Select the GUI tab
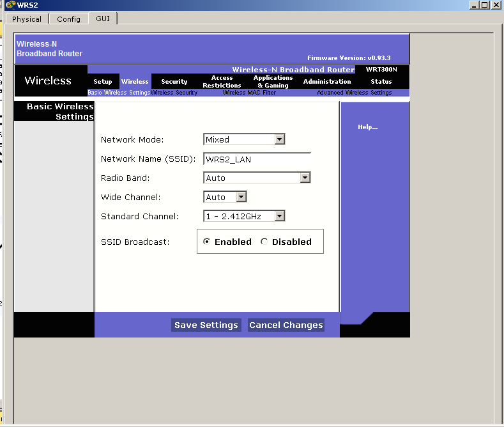The height and width of the screenshot is (427, 504). 103,19
